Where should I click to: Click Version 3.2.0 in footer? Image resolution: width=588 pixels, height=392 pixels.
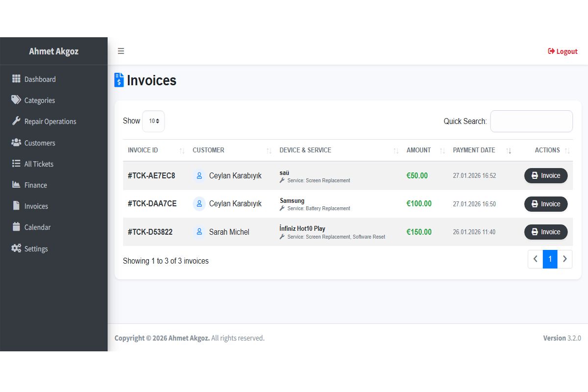pyautogui.click(x=562, y=338)
